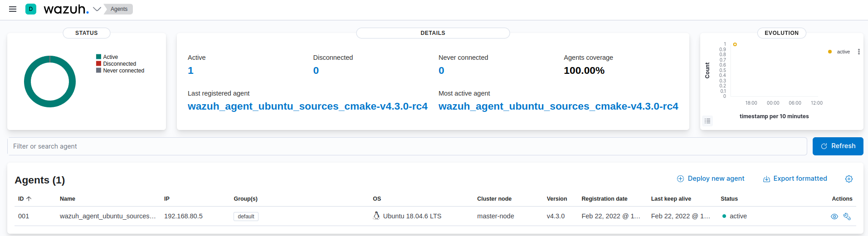Viewport: 868px width, 236px height.
Task: Toggle the active series in evolution legend
Action: coord(843,52)
